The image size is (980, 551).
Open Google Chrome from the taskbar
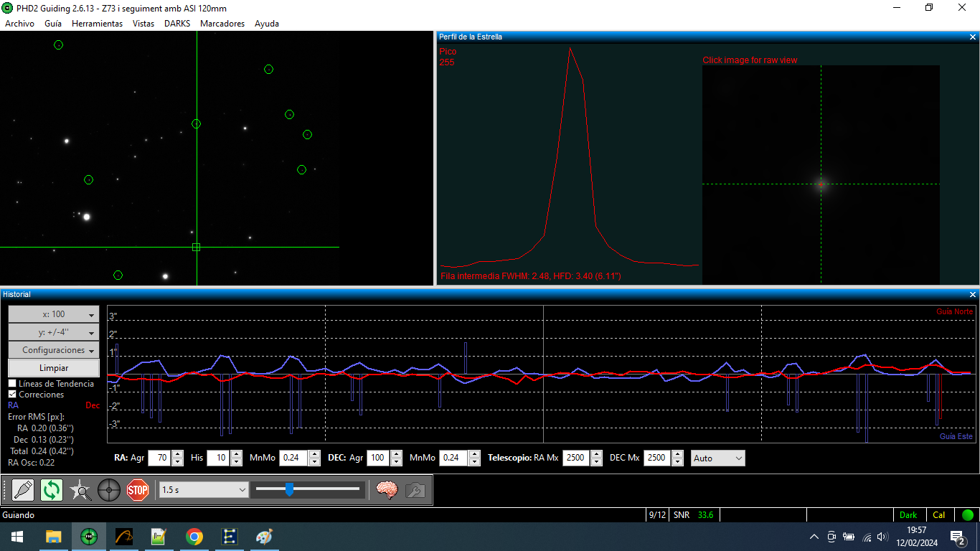click(x=194, y=537)
